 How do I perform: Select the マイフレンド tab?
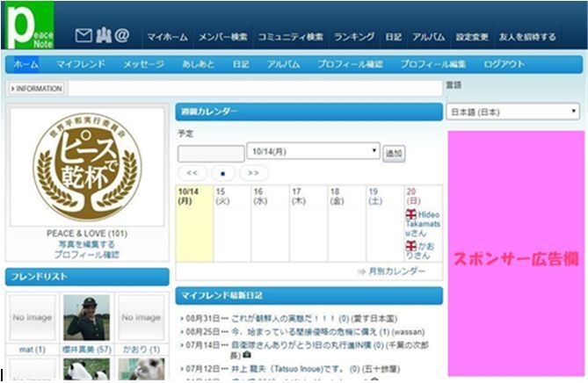(81, 65)
